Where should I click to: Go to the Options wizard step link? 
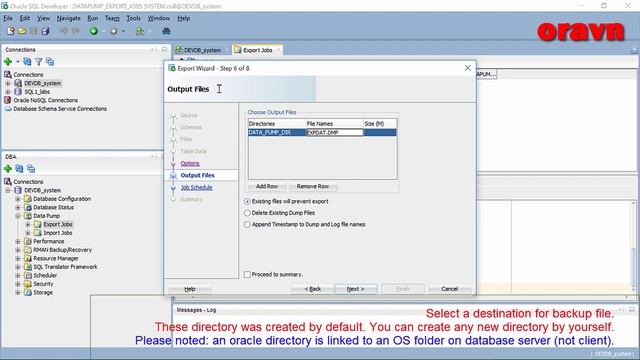[190, 163]
